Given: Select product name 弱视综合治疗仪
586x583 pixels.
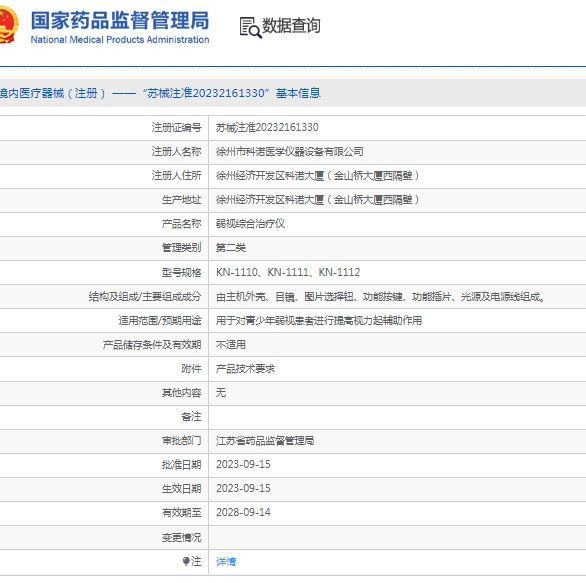Looking at the screenshot, I should [x=250, y=223].
